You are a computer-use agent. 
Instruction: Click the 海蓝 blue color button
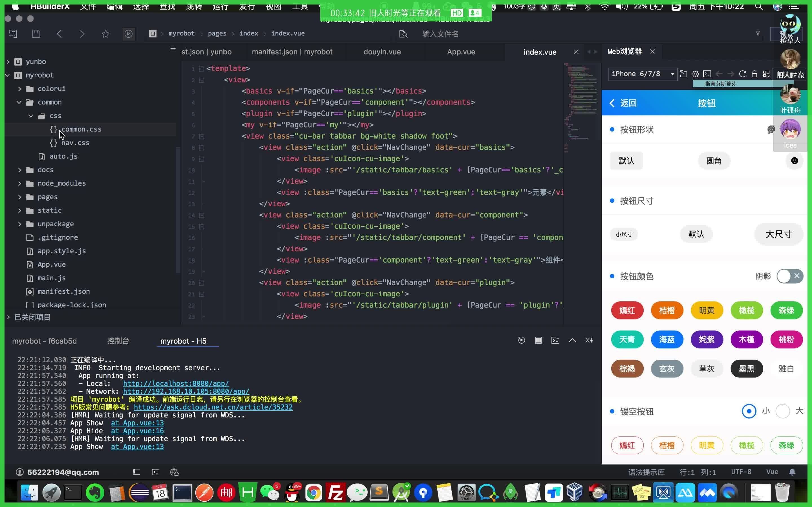coord(667,339)
